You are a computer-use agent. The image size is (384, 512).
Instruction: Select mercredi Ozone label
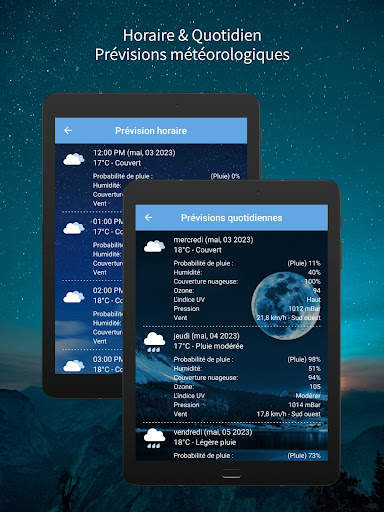coord(183,291)
